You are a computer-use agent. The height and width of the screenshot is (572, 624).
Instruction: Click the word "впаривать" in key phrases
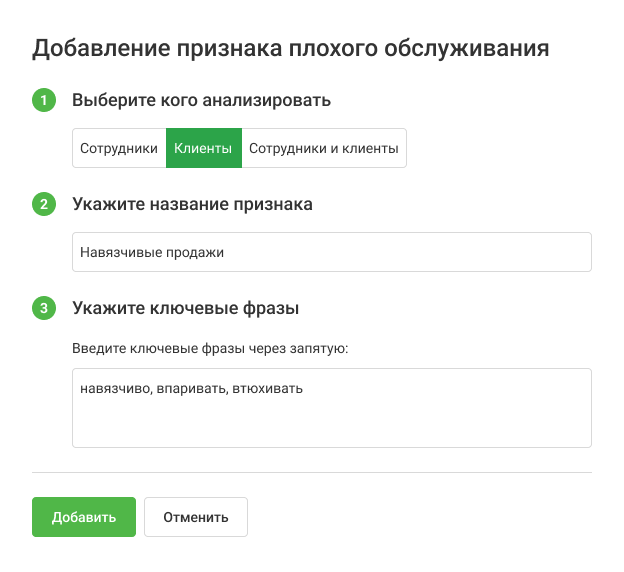(192, 388)
